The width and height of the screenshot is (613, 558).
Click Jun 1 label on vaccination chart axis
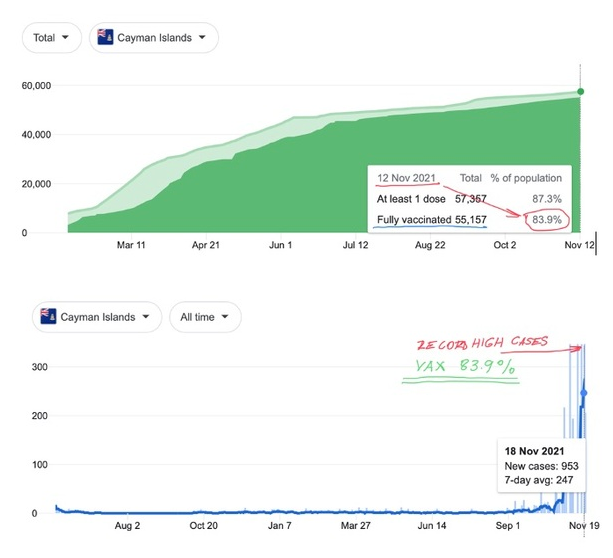pyautogui.click(x=282, y=245)
